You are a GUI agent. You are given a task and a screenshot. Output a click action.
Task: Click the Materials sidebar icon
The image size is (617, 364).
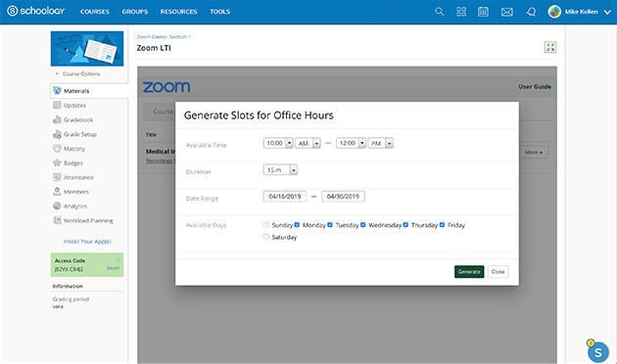pos(57,91)
